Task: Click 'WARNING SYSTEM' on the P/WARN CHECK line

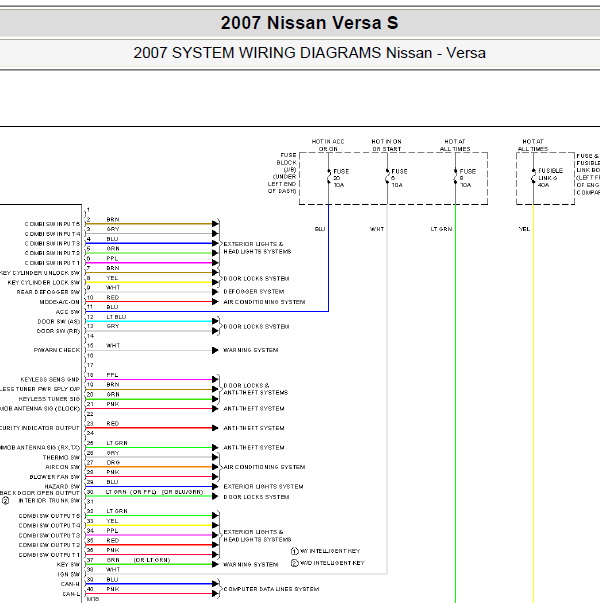Action: tap(251, 350)
